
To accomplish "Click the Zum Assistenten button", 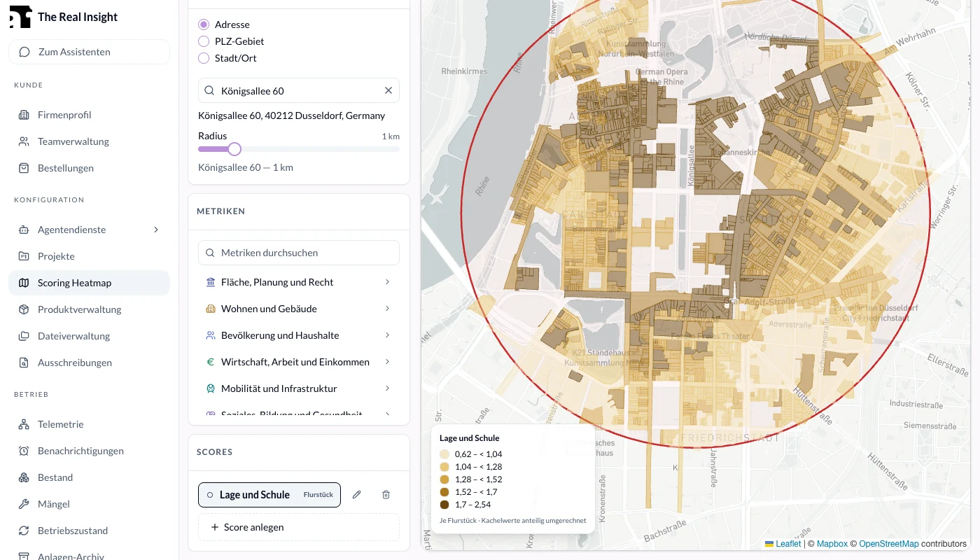I will pos(89,52).
